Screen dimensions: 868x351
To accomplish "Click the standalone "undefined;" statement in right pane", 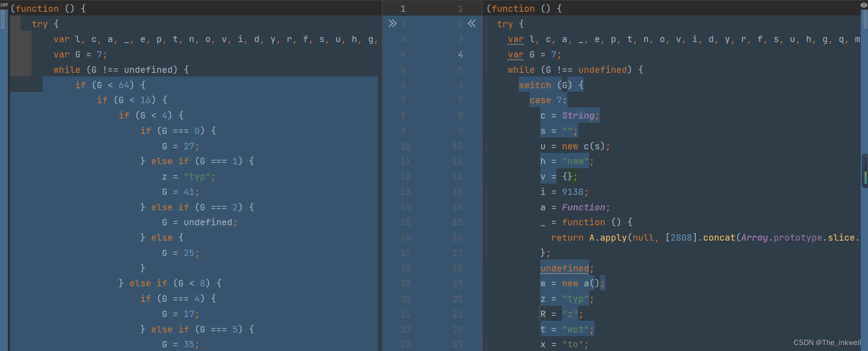I will 567,268.
